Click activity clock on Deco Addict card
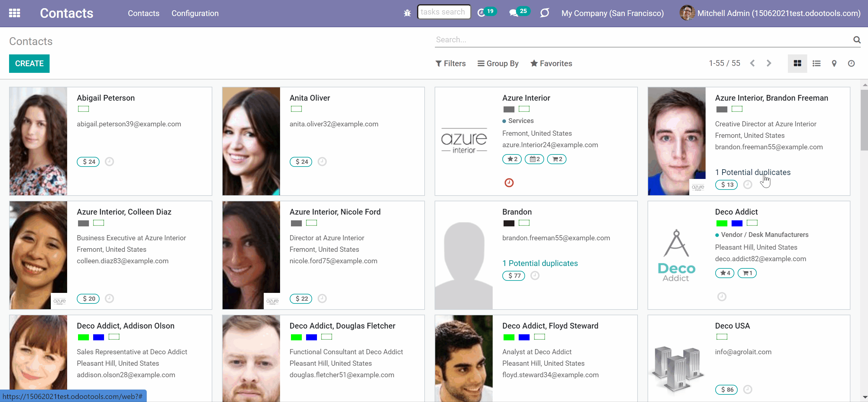The height and width of the screenshot is (402, 868). click(x=721, y=296)
